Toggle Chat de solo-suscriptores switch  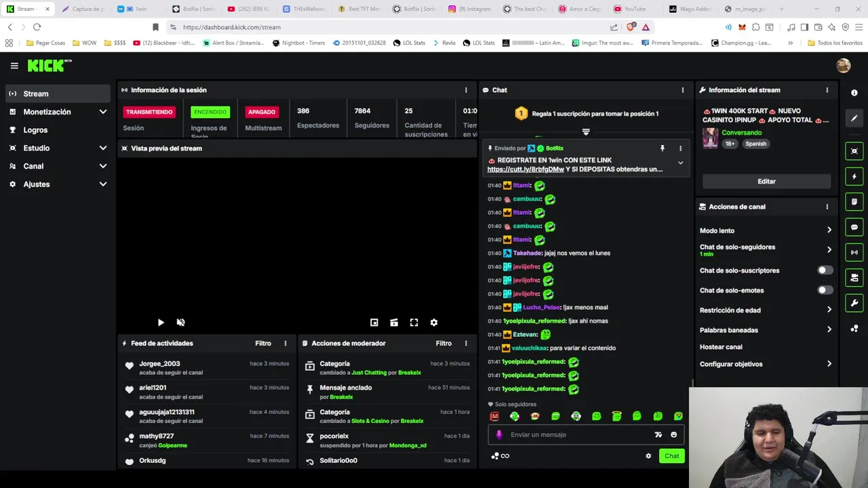point(825,270)
